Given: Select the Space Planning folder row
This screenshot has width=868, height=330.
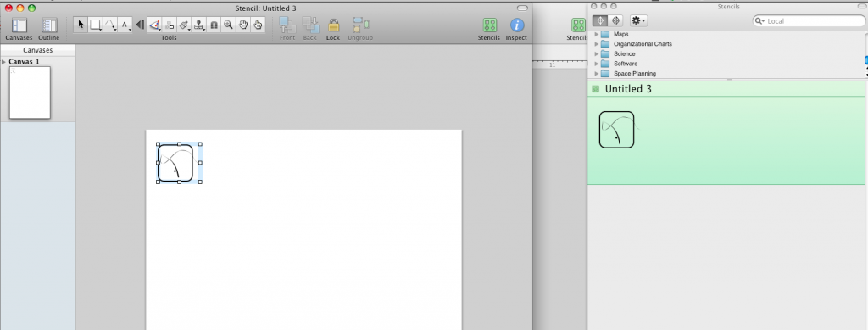Looking at the screenshot, I should (x=726, y=74).
